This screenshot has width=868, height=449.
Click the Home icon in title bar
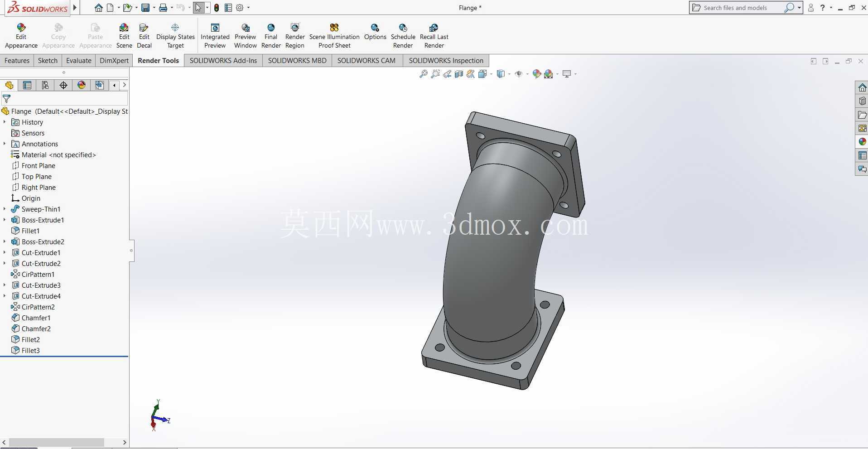[98, 8]
